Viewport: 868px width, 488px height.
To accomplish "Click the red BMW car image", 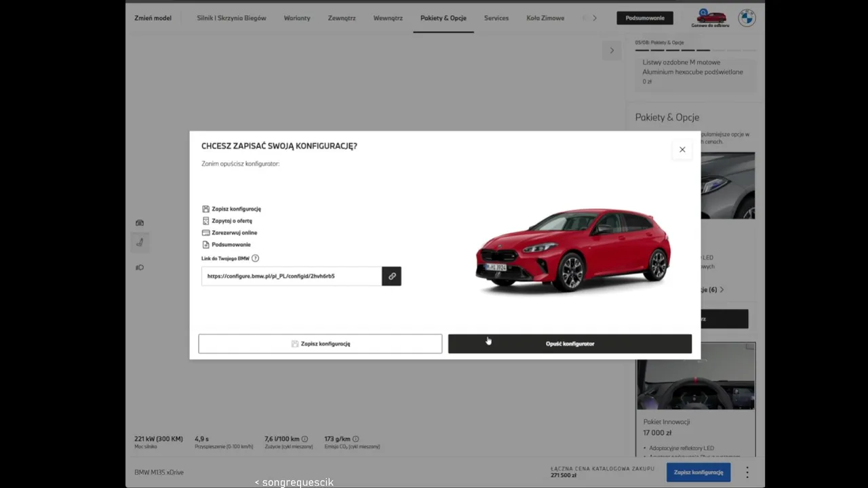I will (573, 251).
